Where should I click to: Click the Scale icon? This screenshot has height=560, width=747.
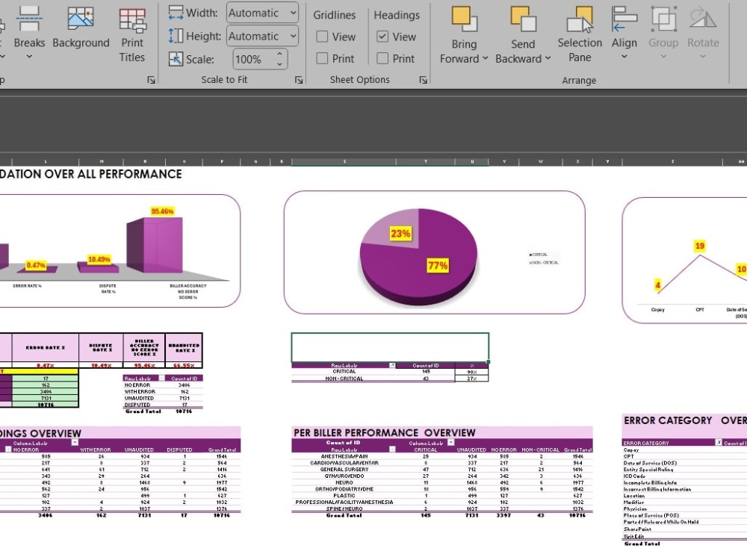176,59
